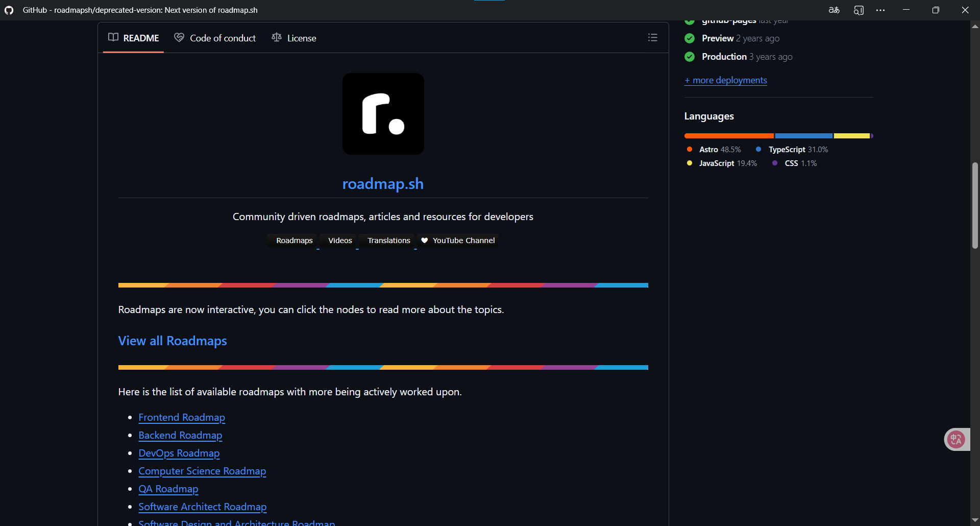
Task: Open the Backend Roadmap link
Action: (180, 435)
